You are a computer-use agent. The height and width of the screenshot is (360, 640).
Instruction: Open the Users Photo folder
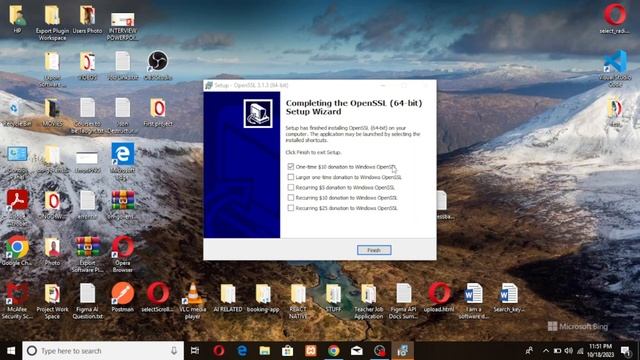coord(87,18)
